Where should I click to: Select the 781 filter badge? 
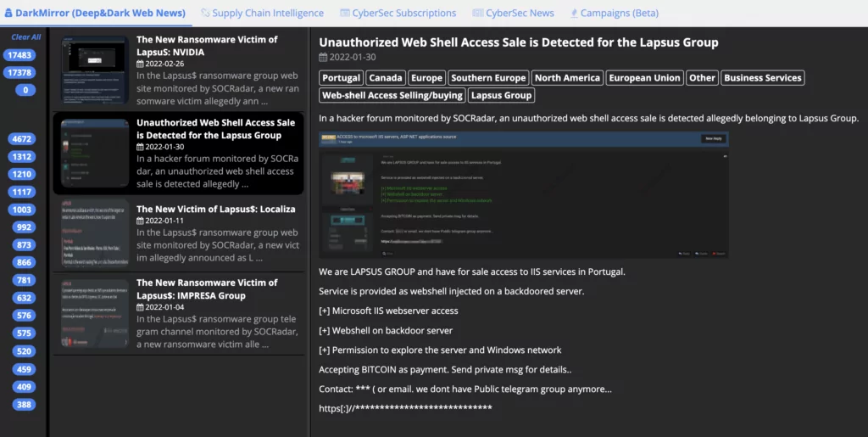[x=24, y=280]
